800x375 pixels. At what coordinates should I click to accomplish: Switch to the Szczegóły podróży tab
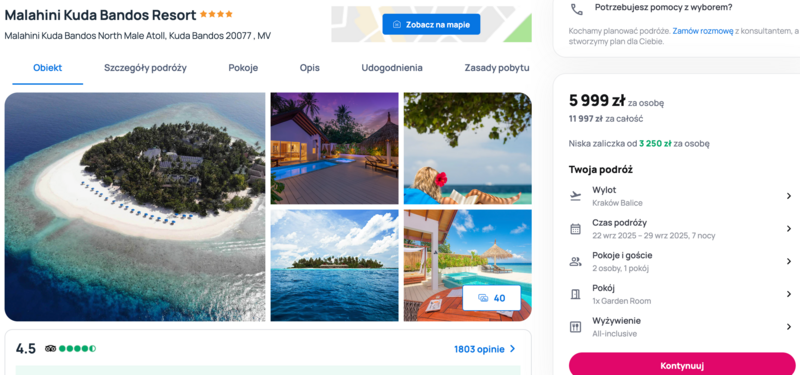pos(145,68)
